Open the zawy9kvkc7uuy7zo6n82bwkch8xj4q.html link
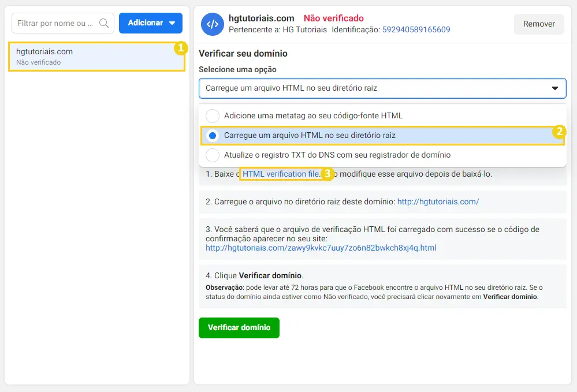 tap(321, 248)
